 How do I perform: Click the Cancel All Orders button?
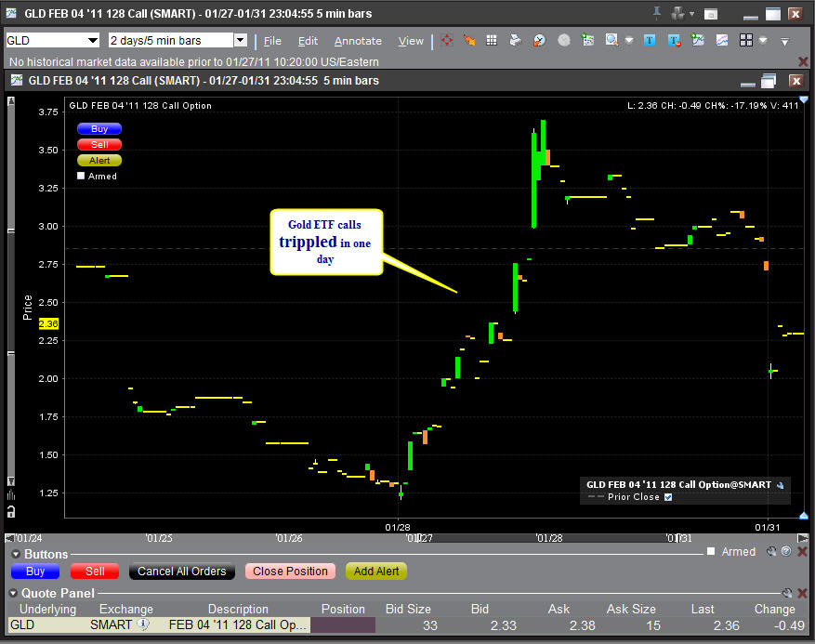pos(182,572)
